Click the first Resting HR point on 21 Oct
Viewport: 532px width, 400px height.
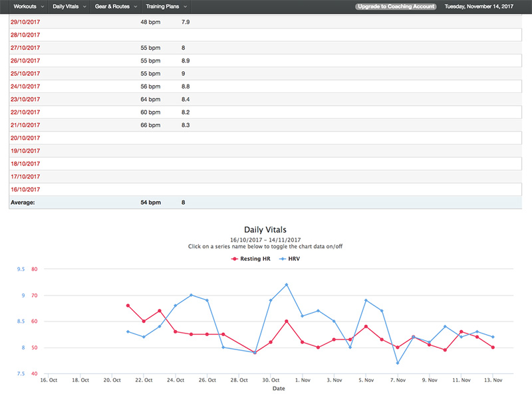128,305
